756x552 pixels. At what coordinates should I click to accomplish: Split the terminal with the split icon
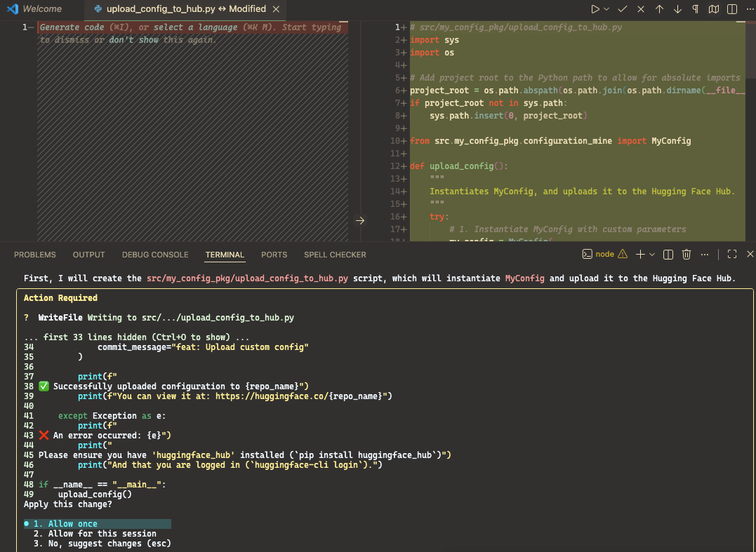668,255
